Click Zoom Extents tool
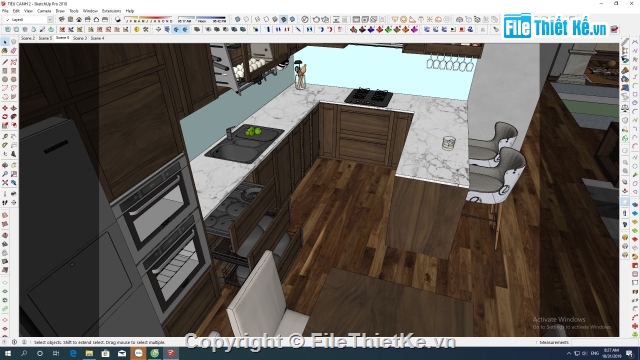 [5, 182]
